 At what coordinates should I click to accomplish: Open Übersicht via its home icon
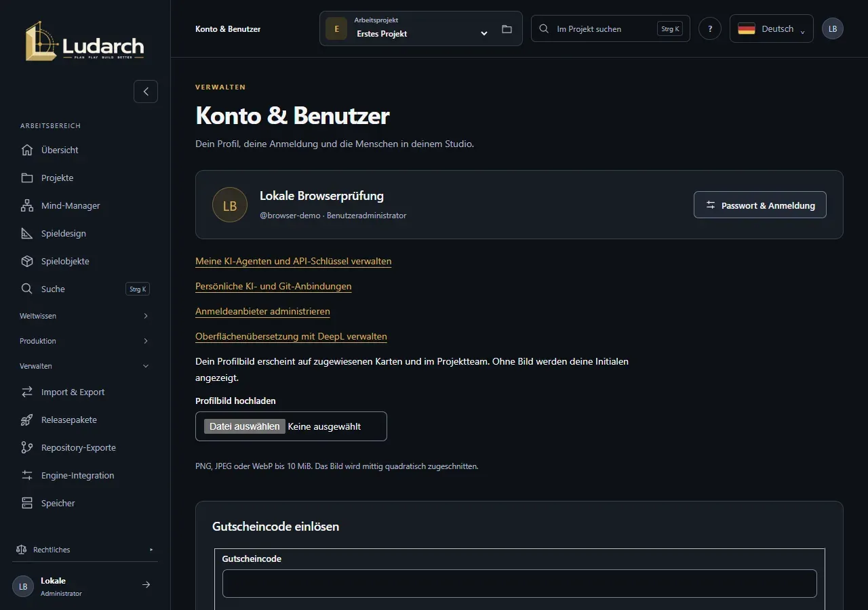27,150
